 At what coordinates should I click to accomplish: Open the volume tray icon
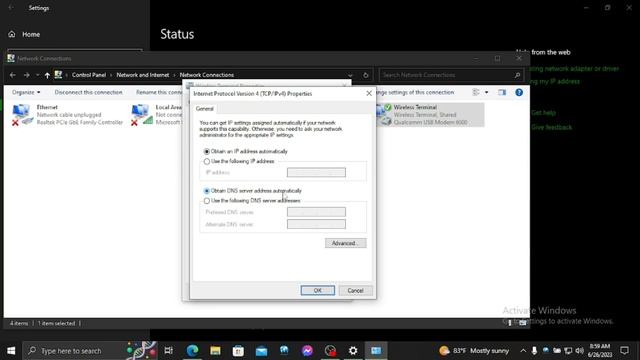pos(580,351)
